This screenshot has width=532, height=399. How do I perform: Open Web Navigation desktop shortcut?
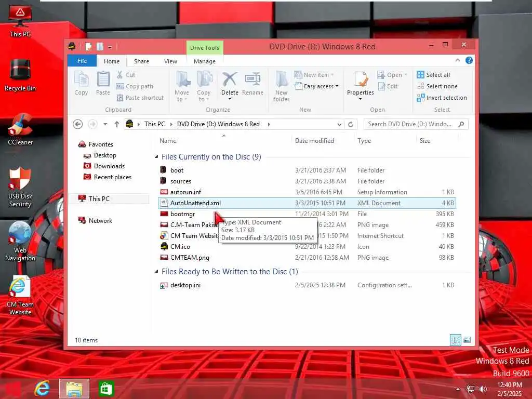(x=20, y=241)
